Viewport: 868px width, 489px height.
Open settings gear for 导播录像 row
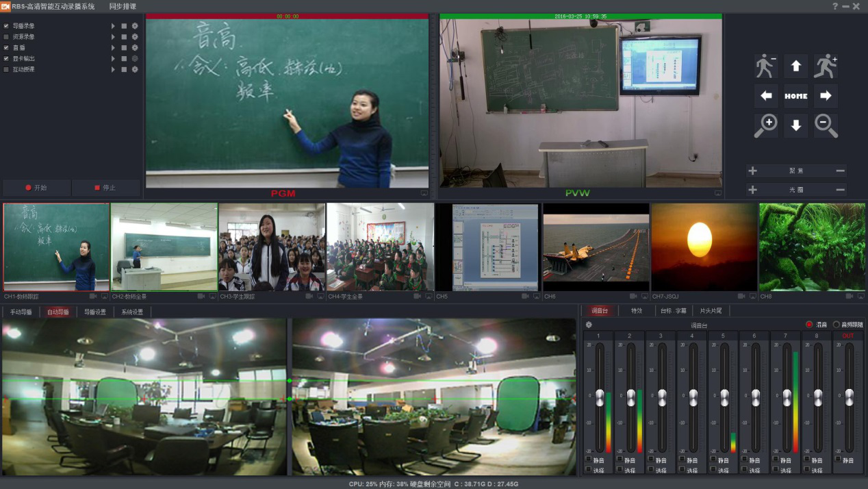click(x=135, y=26)
